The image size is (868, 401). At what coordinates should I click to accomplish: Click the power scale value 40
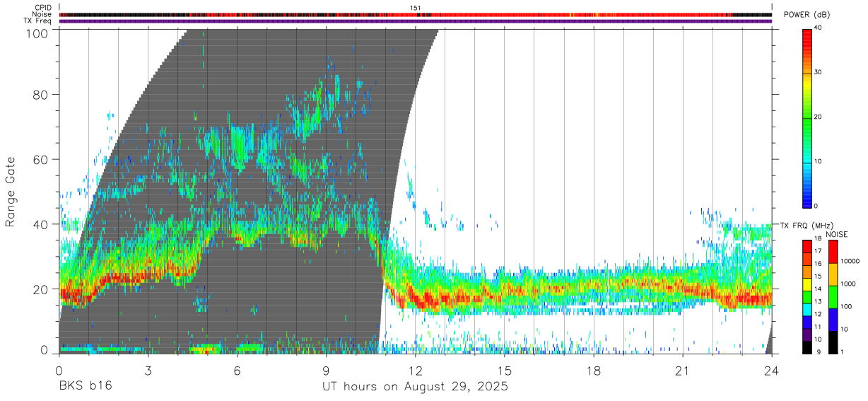tap(818, 28)
